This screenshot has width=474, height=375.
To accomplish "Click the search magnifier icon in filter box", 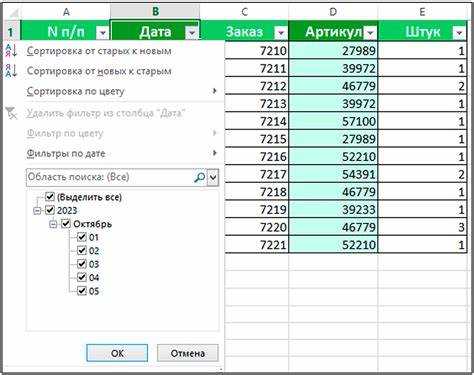I will coord(199,177).
